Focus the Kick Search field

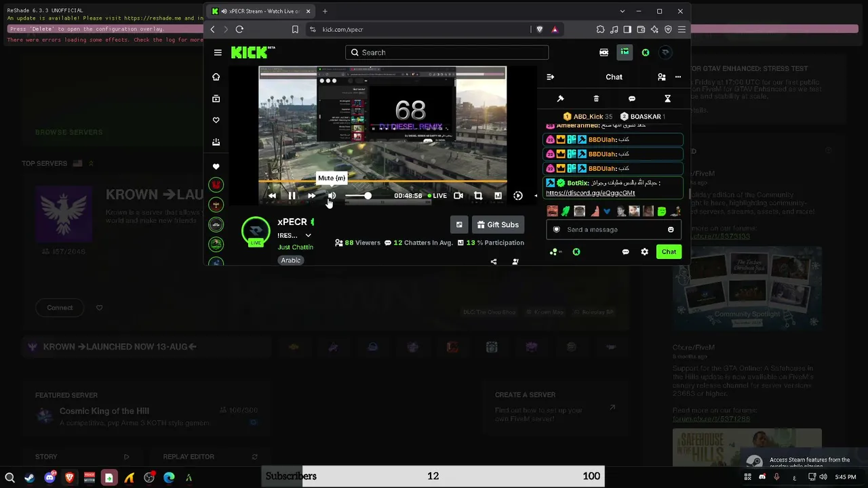(447, 52)
